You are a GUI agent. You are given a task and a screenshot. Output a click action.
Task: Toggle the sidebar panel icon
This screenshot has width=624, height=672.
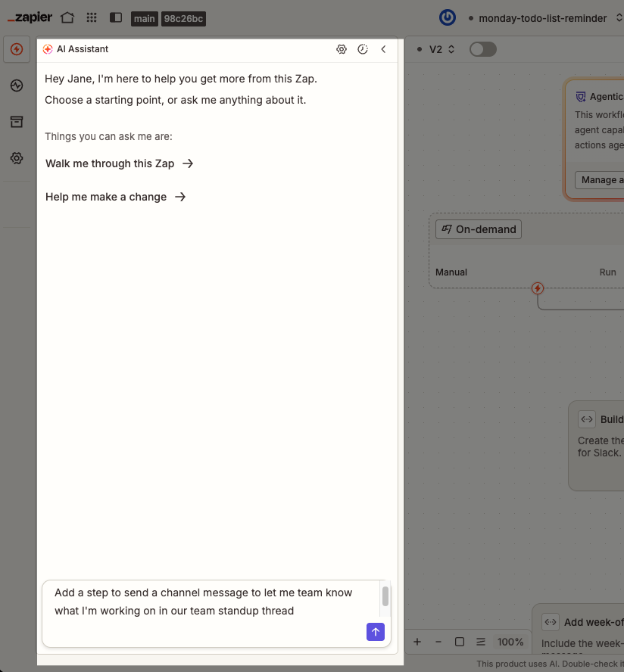pos(116,17)
